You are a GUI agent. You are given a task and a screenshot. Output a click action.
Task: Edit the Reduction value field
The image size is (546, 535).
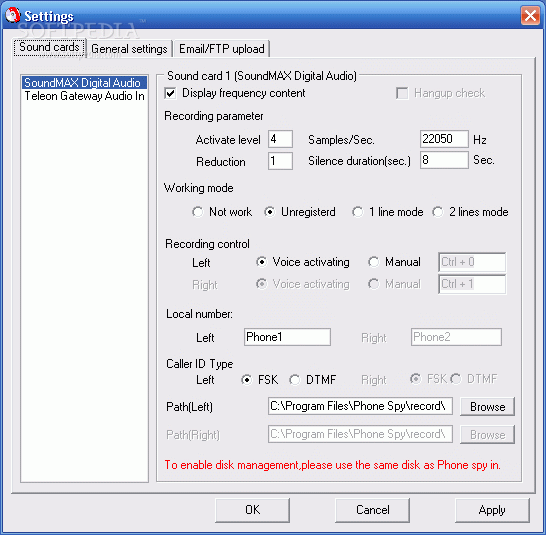tap(280, 161)
